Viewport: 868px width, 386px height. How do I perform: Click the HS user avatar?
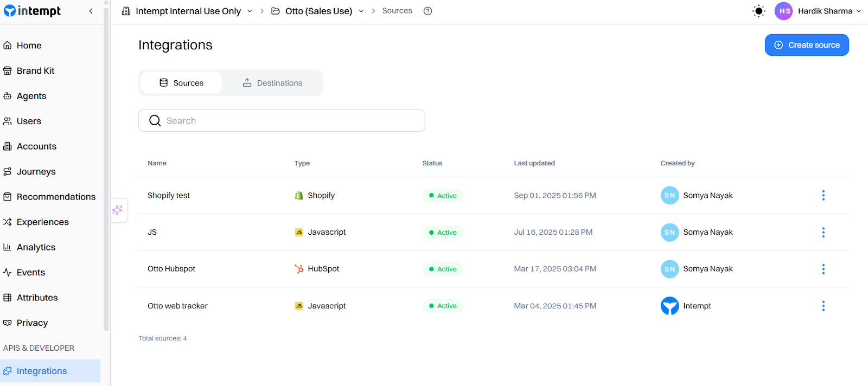(x=783, y=11)
